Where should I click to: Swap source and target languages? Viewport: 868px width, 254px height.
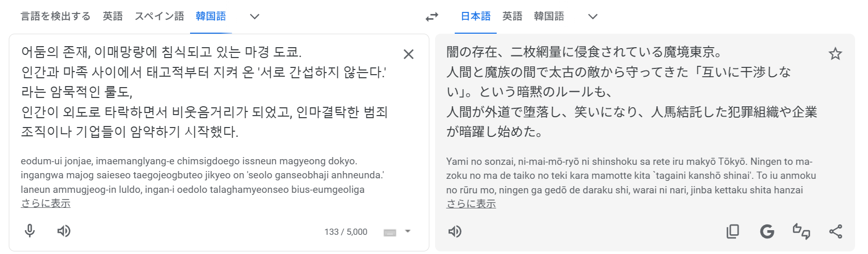pyautogui.click(x=431, y=17)
